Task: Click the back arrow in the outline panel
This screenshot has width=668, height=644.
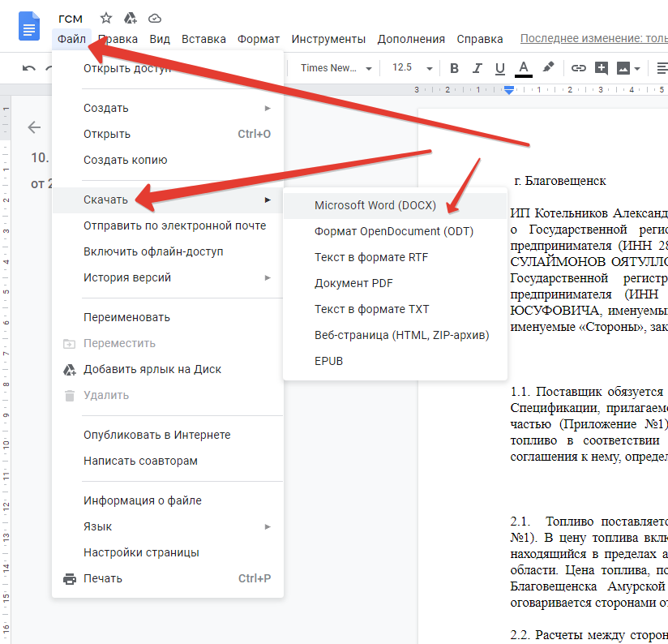Action: coord(34,127)
